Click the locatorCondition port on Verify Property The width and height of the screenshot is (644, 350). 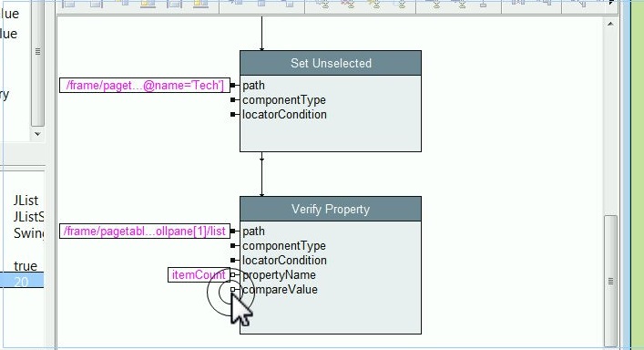[x=233, y=261]
